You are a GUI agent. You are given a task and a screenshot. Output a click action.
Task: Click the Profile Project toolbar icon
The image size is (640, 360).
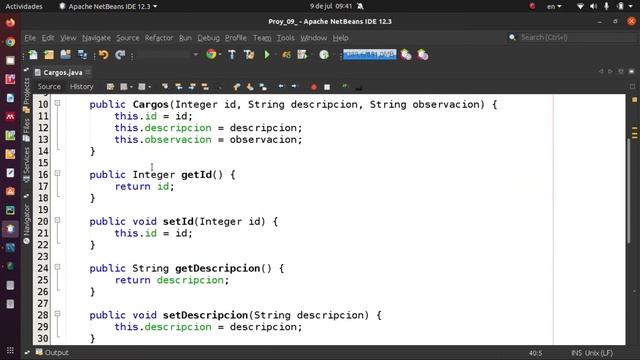302,55
